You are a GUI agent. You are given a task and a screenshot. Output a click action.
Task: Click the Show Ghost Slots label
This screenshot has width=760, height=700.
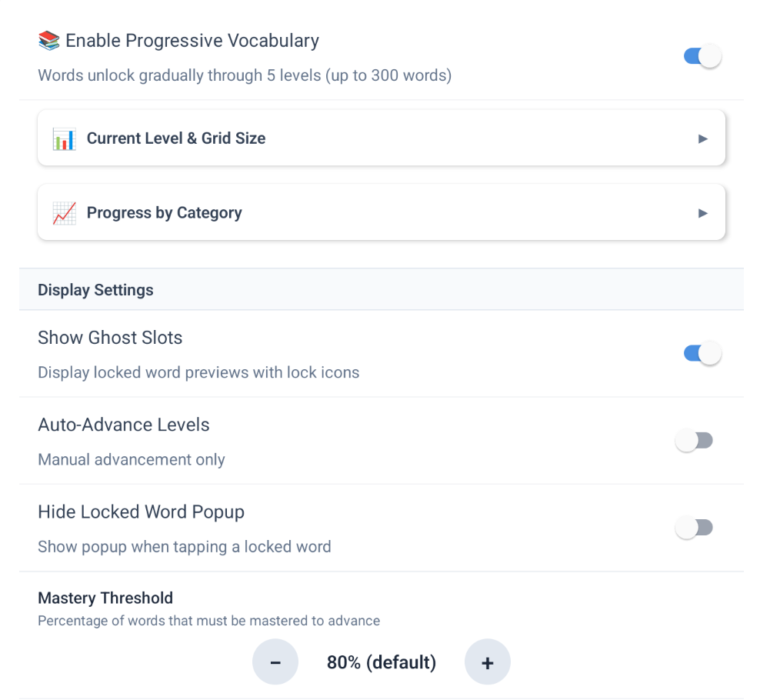(x=110, y=338)
